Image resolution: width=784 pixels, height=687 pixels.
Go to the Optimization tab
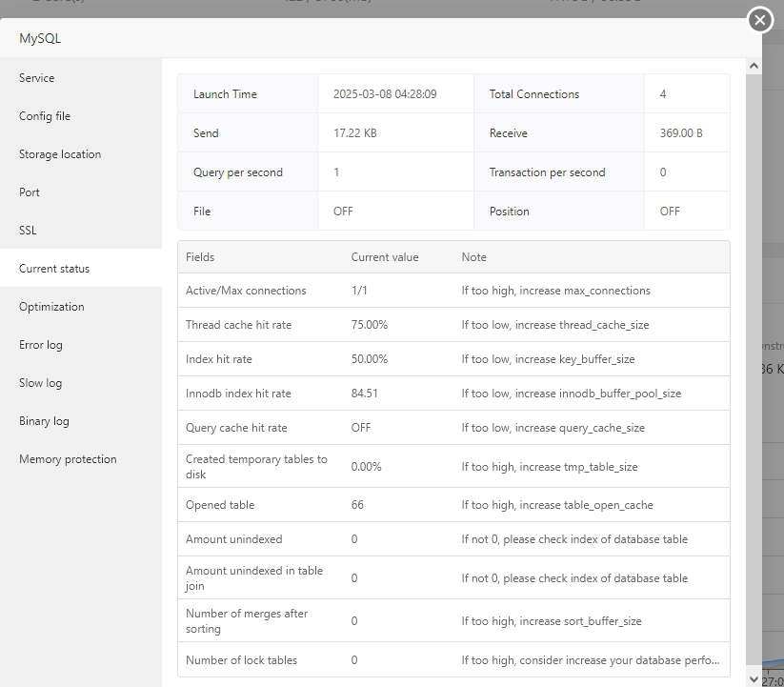coord(51,307)
